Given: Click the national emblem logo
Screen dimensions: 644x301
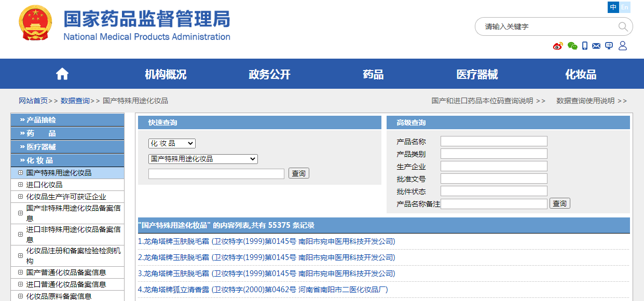Looking at the screenshot, I should 35,22.
